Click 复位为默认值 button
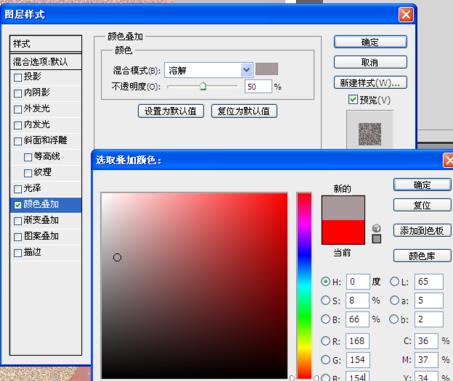 (x=244, y=111)
